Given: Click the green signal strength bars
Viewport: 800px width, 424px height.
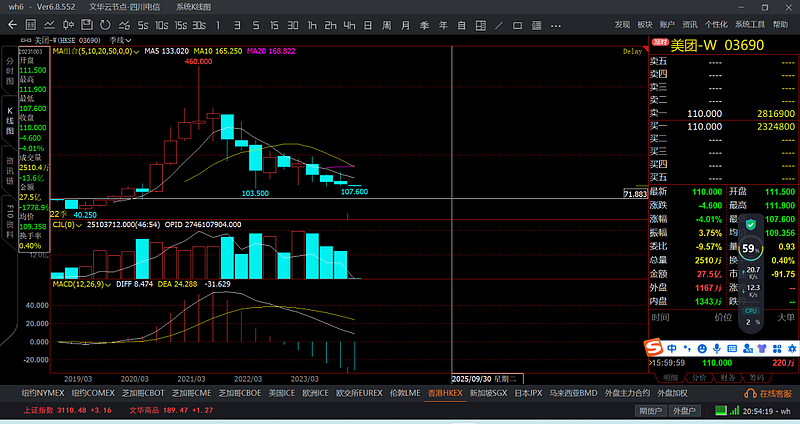Looking at the screenshot, I should (x=734, y=410).
